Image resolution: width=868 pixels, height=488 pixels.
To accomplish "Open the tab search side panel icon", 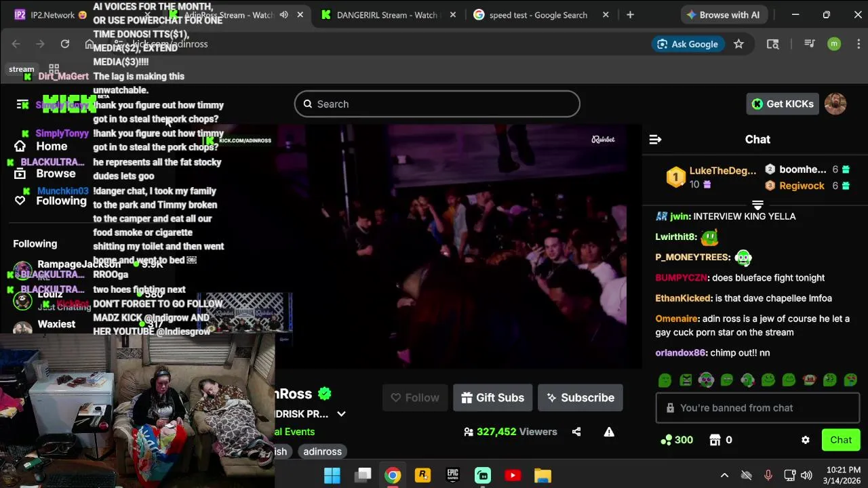I will pyautogui.click(x=772, y=44).
